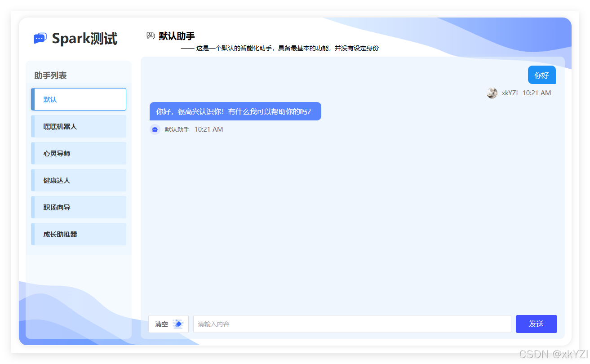Viewport: 590px width, 364px height.
Task: Select the 默认 assistant in the list
Action: (x=79, y=99)
